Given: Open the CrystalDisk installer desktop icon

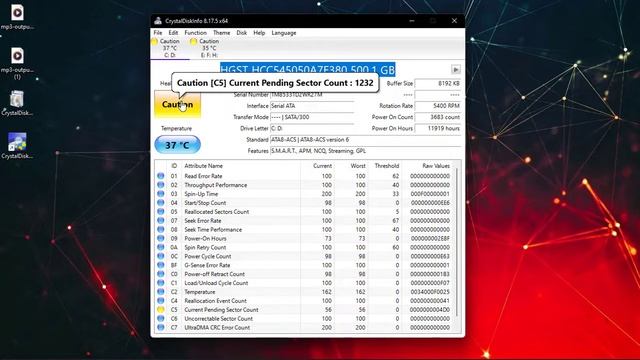Looking at the screenshot, I should point(17,146).
